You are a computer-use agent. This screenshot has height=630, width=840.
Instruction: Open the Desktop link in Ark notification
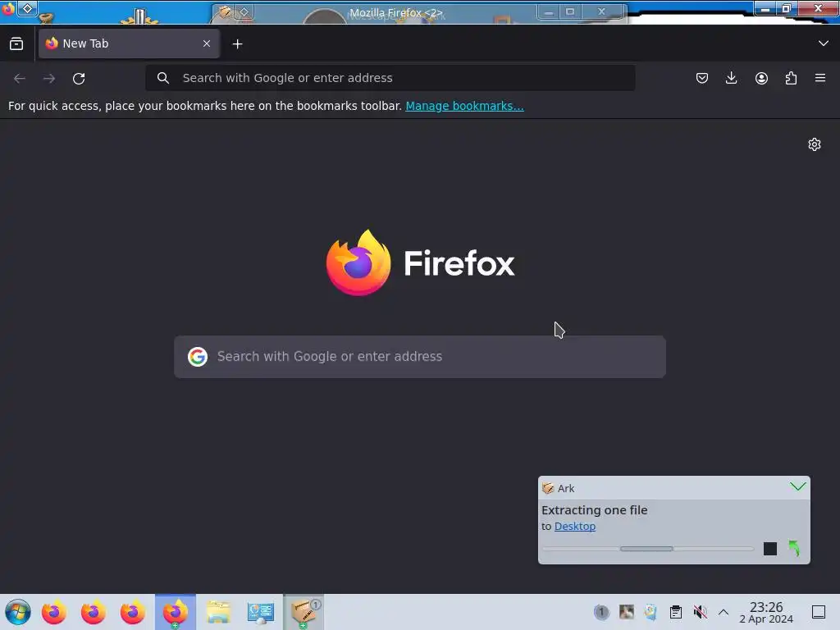point(575,527)
